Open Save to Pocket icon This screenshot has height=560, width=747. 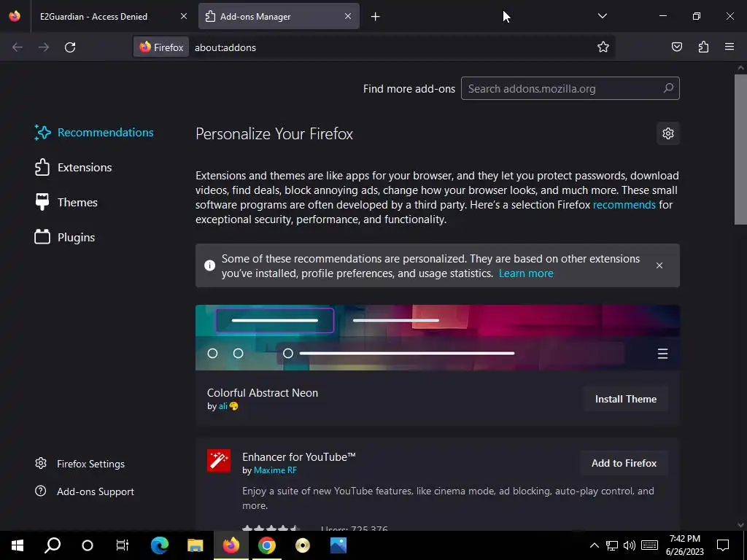[676, 47]
